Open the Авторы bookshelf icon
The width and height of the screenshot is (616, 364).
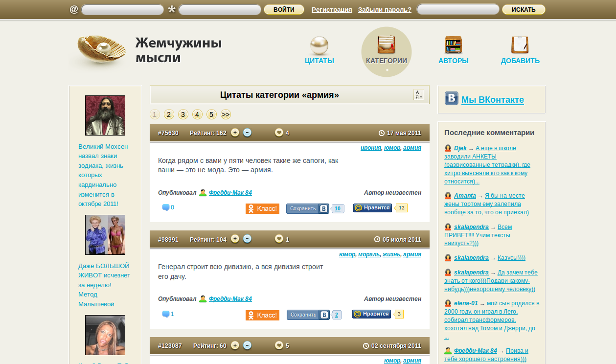pyautogui.click(x=453, y=45)
